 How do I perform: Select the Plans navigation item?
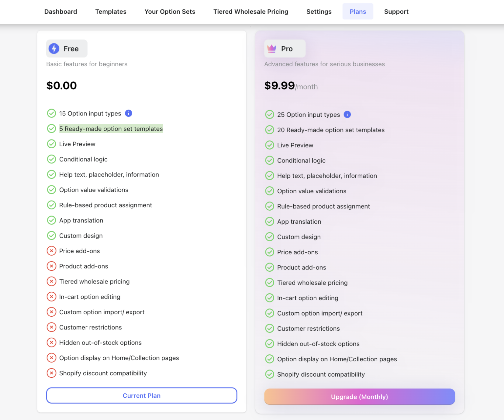tap(358, 11)
